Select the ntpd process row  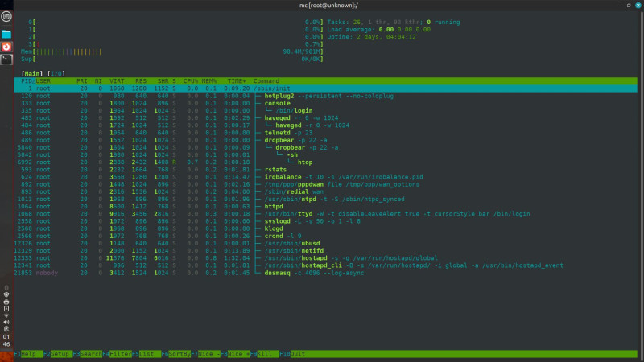[x=325, y=199]
